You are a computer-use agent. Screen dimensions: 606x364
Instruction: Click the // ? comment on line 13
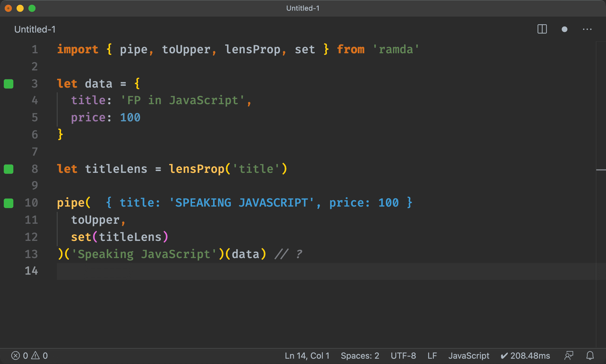289,254
